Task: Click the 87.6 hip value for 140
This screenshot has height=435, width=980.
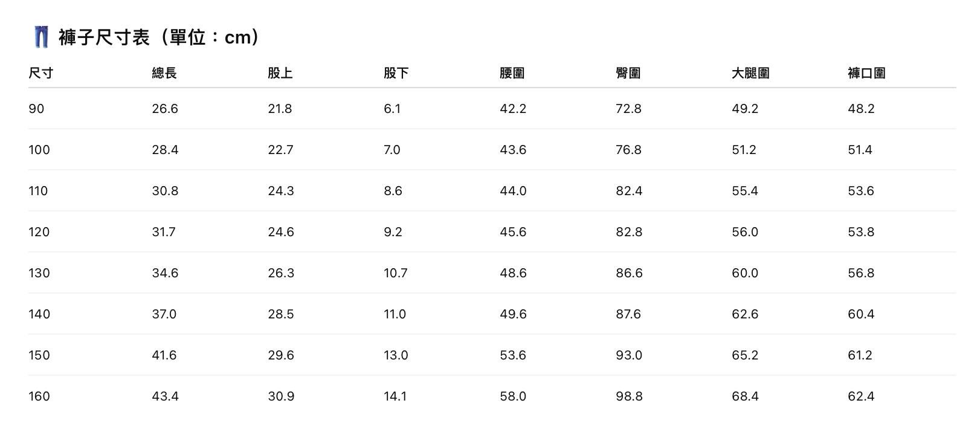Action: (628, 314)
